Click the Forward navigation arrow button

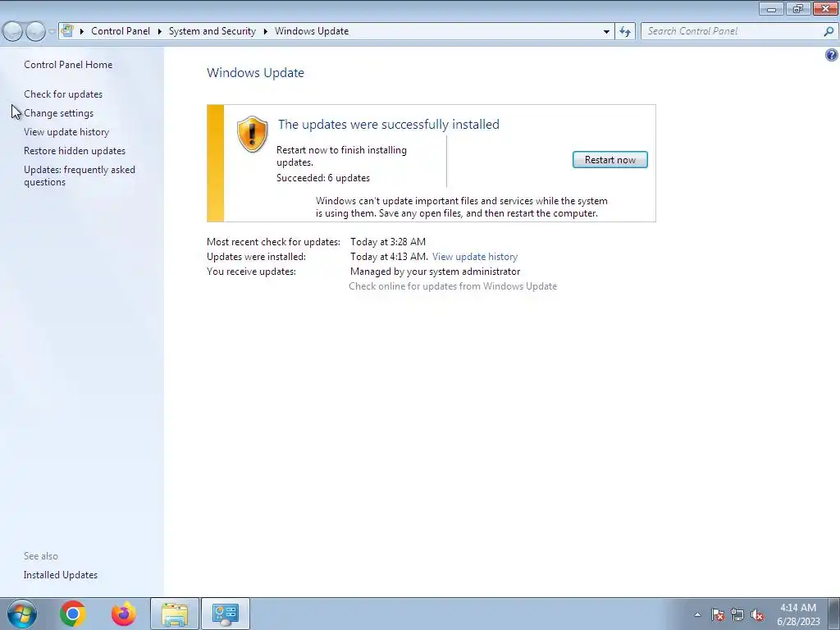tap(35, 32)
